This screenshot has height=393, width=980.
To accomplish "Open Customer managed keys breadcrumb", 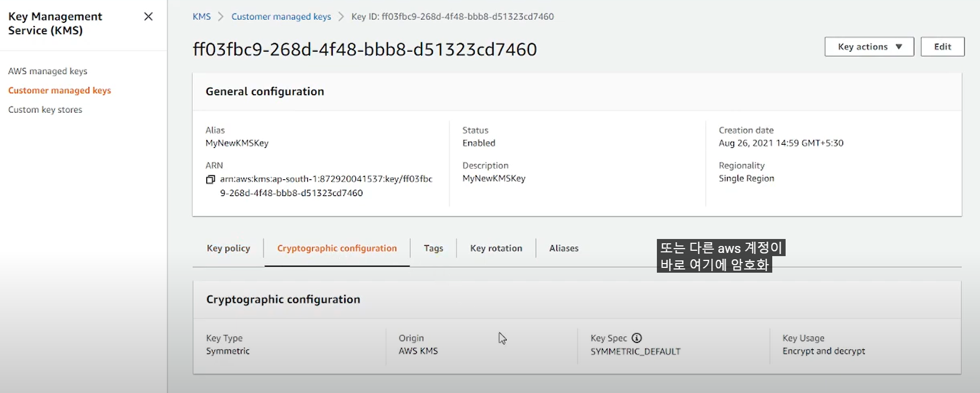I will (x=281, y=17).
